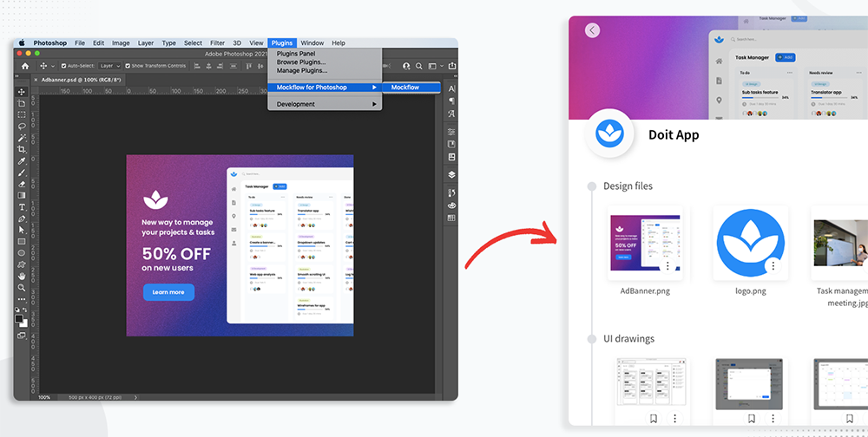Select the Ellipse shape tool
Viewport: 868px width, 437px height.
(x=22, y=253)
